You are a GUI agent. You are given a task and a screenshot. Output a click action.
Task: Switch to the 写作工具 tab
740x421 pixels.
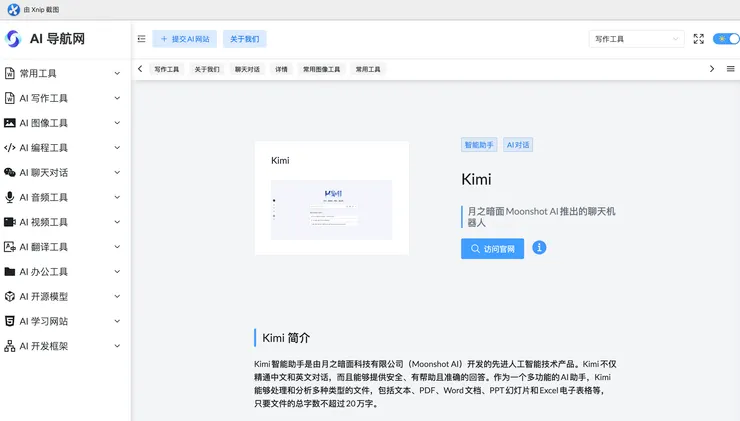click(x=167, y=69)
